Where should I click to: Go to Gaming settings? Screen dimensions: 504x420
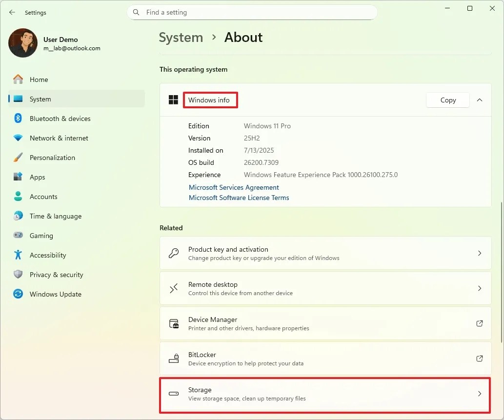click(x=41, y=235)
